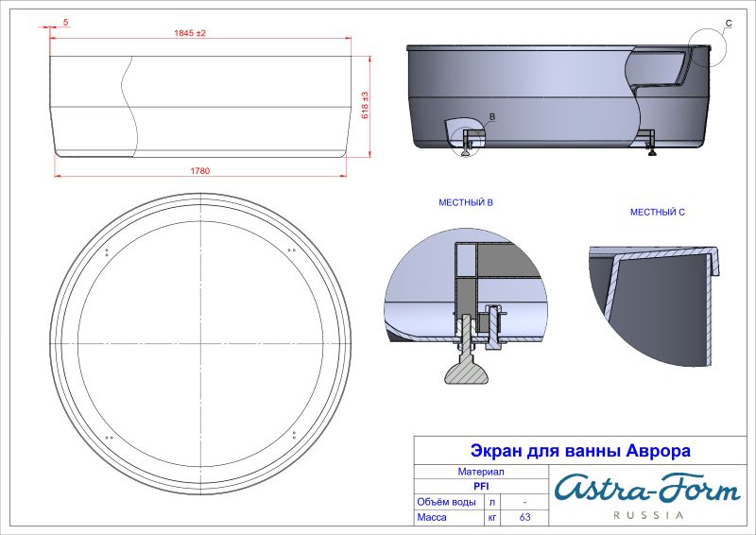Click the title Экран для ванны Аврора

pos(580,451)
